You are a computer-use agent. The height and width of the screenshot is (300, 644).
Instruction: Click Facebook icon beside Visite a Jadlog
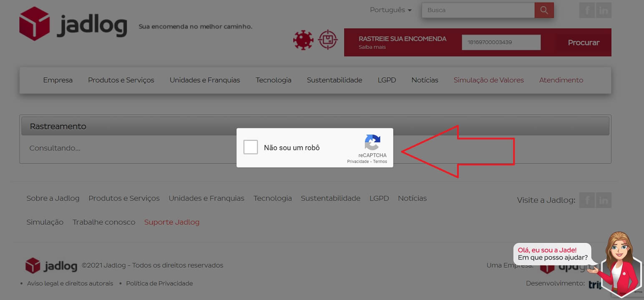[587, 200]
